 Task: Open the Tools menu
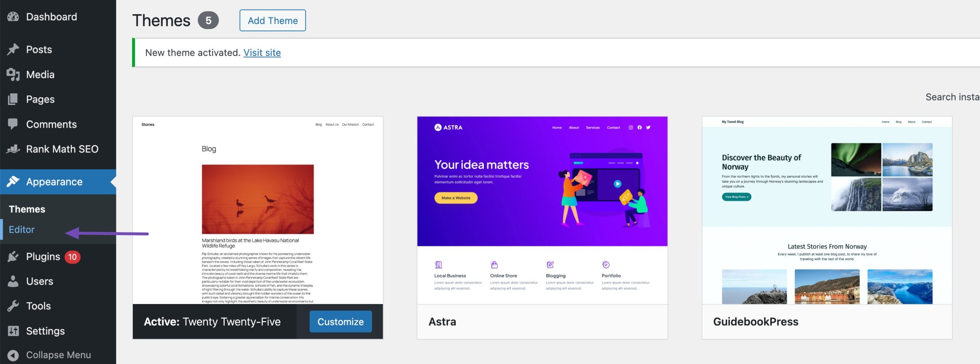tap(58, 306)
